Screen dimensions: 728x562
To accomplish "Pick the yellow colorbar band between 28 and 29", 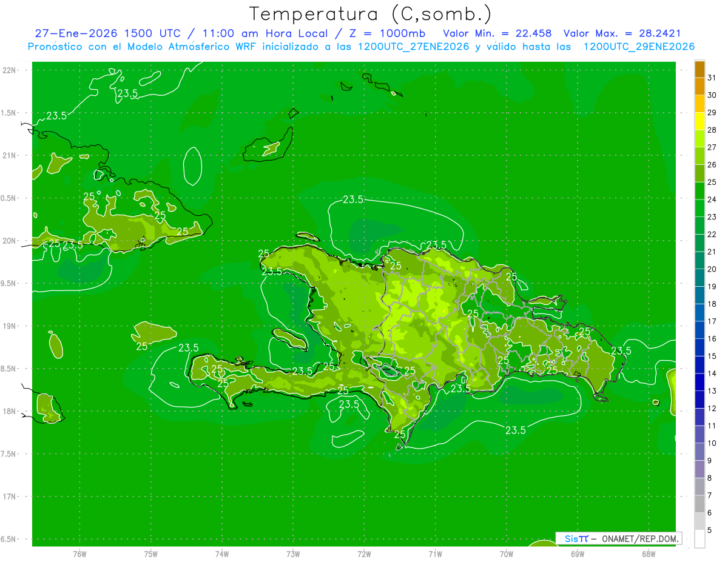I will (x=699, y=121).
